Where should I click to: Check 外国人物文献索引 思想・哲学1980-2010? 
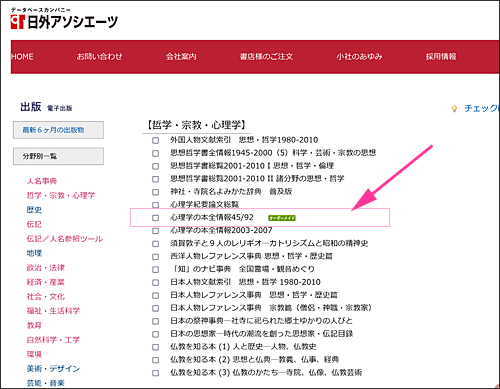click(155, 140)
